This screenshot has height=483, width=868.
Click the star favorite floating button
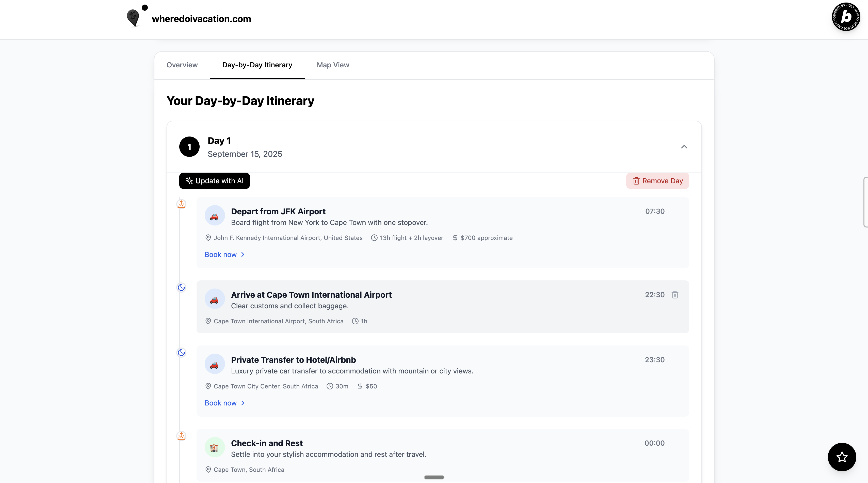(x=842, y=457)
